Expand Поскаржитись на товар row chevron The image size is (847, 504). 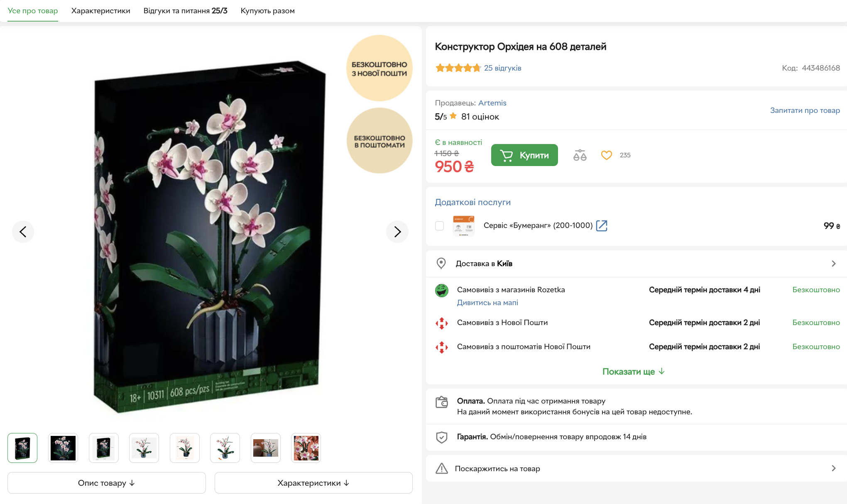(x=834, y=468)
